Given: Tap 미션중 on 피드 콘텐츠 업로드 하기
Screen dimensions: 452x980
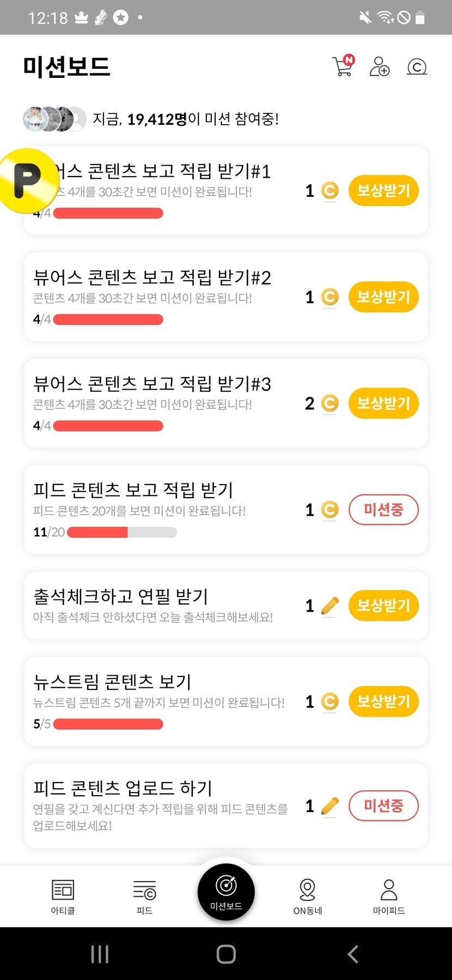Looking at the screenshot, I should (x=383, y=806).
